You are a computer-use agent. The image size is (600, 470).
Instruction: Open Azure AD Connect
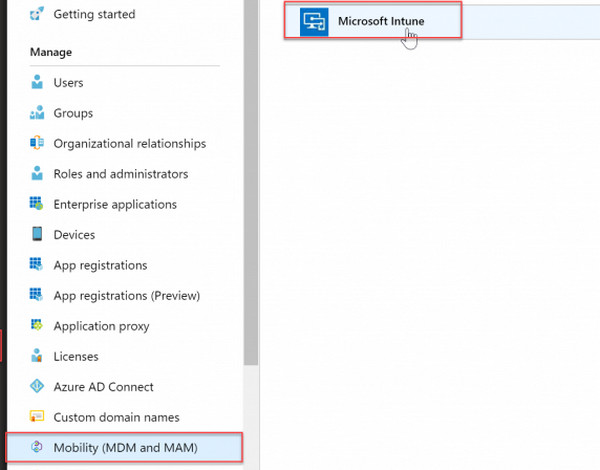(x=103, y=387)
